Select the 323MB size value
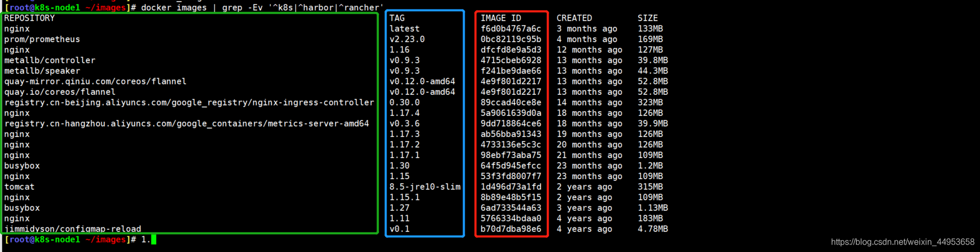980x252 pixels. tap(651, 103)
